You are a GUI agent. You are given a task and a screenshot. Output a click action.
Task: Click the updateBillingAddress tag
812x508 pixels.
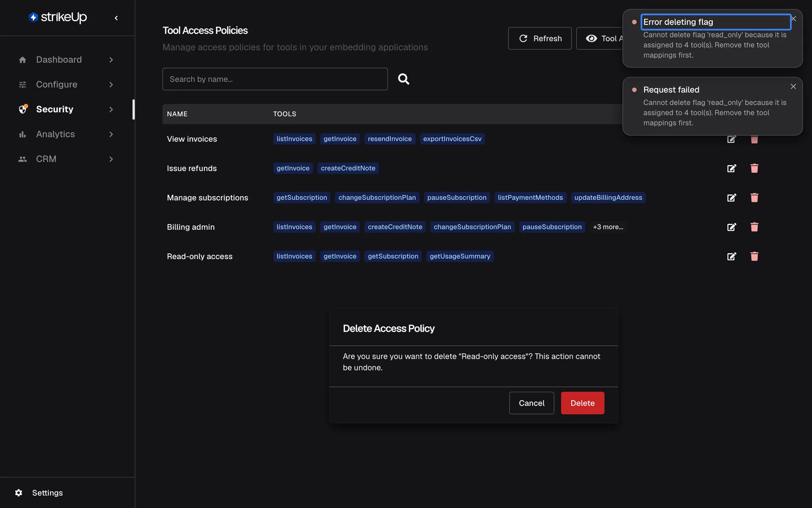click(x=608, y=198)
